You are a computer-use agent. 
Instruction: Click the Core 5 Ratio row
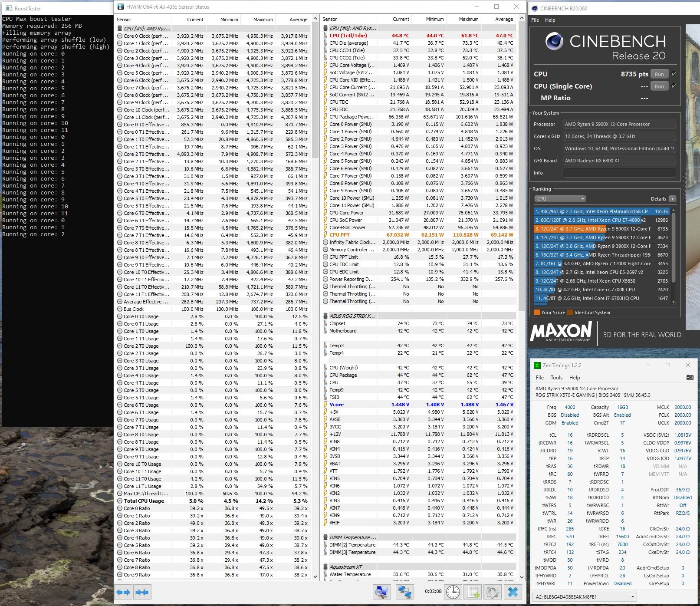pos(213,545)
